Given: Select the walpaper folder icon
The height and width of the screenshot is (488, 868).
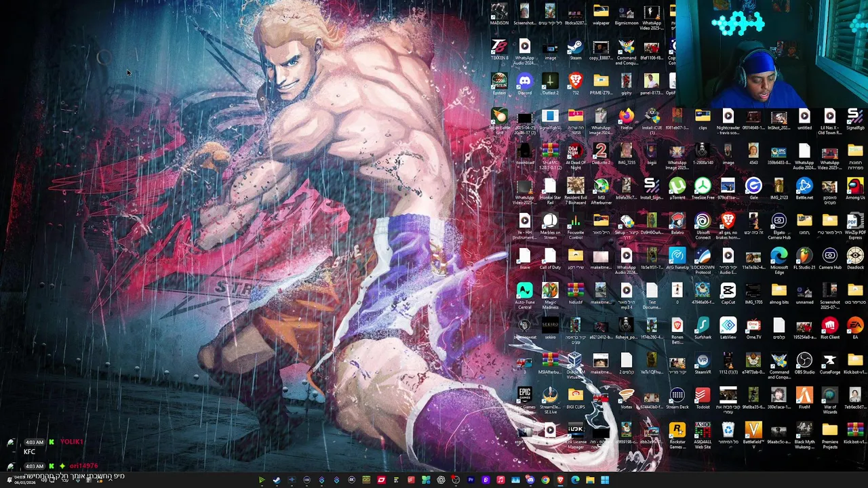Looking at the screenshot, I should click(601, 15).
